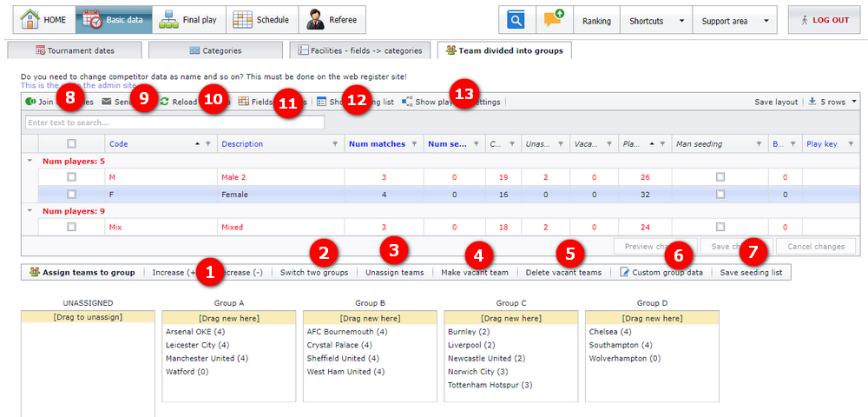Click the Send envelope toolbar icon

(107, 102)
